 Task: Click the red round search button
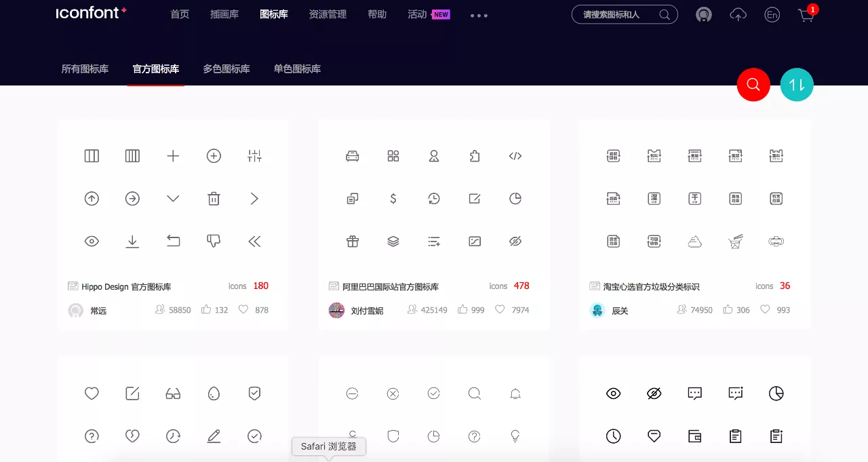coord(753,85)
